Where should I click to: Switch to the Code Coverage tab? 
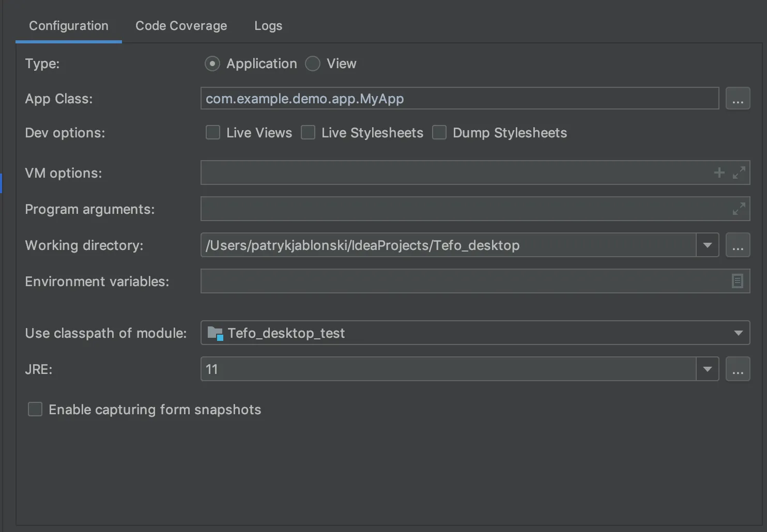click(x=181, y=26)
